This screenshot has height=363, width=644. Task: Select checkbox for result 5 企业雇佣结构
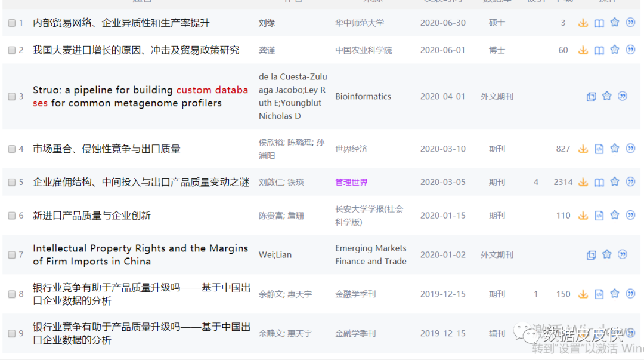(x=12, y=182)
